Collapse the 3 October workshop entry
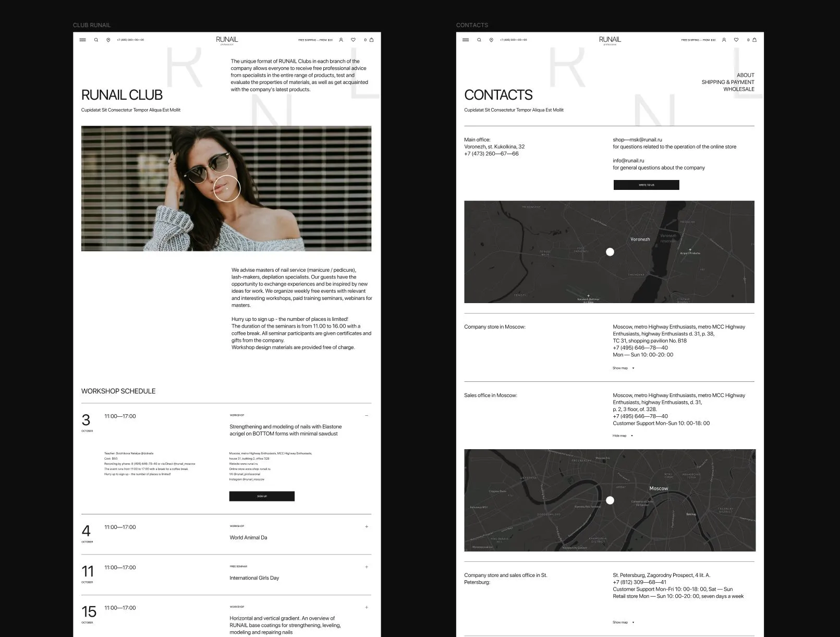Screen dimensions: 840x637 pos(367,416)
